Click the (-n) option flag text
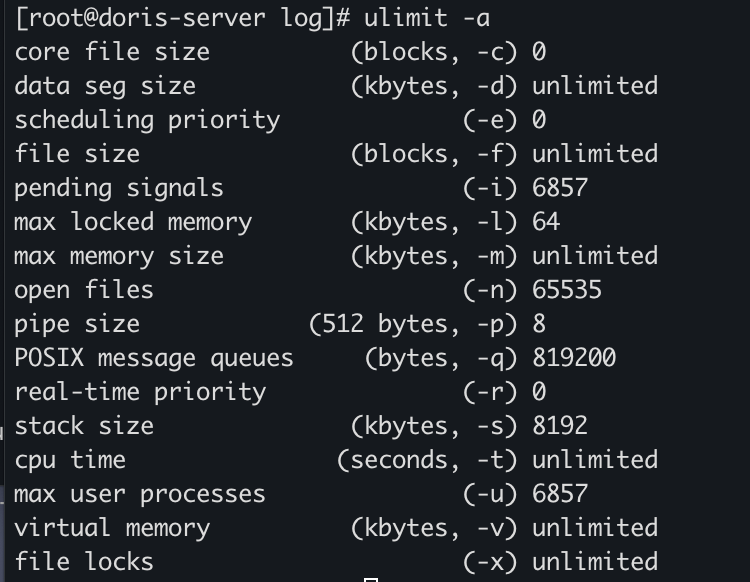Image resolution: width=750 pixels, height=582 pixels. (x=490, y=289)
